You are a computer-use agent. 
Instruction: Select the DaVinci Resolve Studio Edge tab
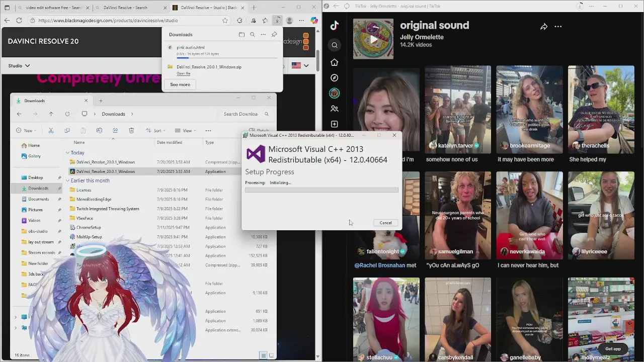(208, 8)
